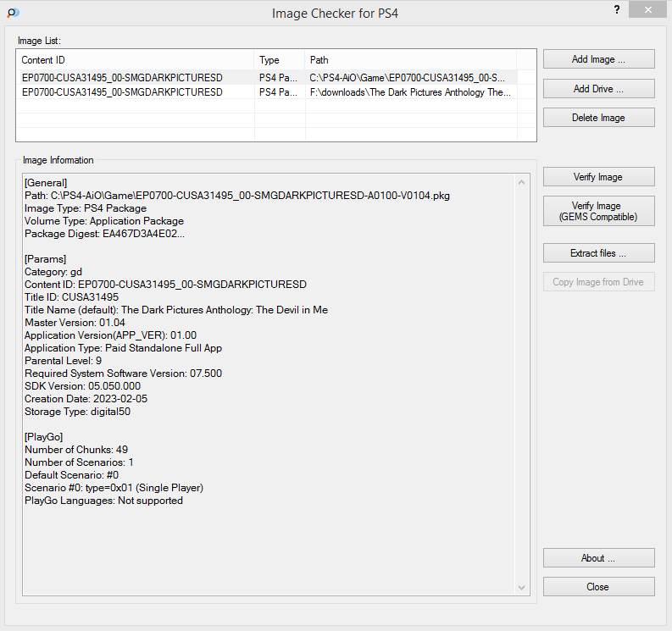This screenshot has width=672, height=631.
Task: Click the 'PS4 Pa...' type cell in second row
Action: click(x=280, y=92)
